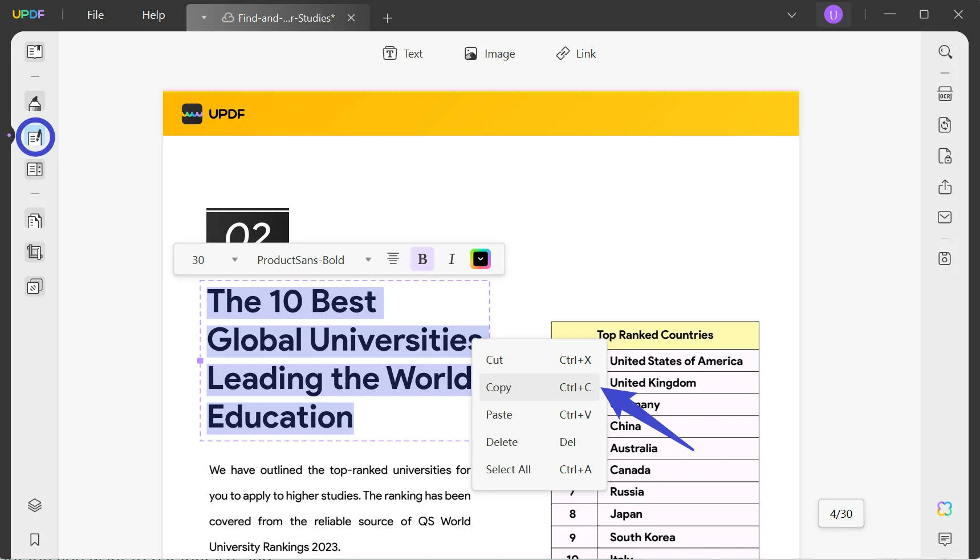Open the Layers panel icon
Screen dimensions: 980x560
click(35, 505)
